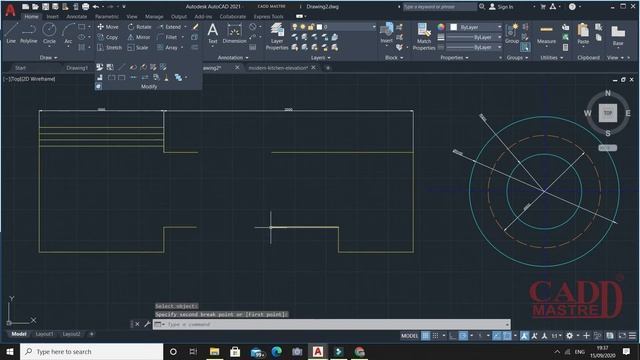The width and height of the screenshot is (640, 360).
Task: Toggle annotation visibility in status bar
Action: point(524,336)
